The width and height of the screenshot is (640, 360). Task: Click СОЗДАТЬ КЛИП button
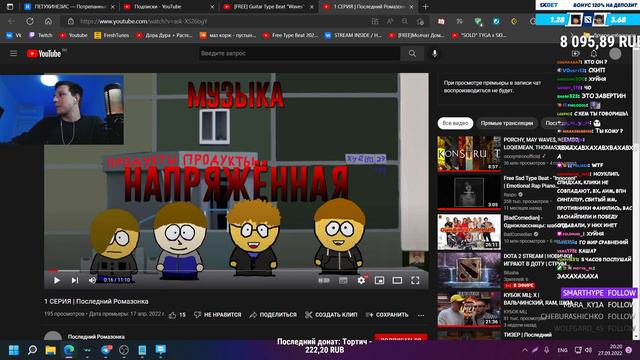pyautogui.click(x=331, y=315)
